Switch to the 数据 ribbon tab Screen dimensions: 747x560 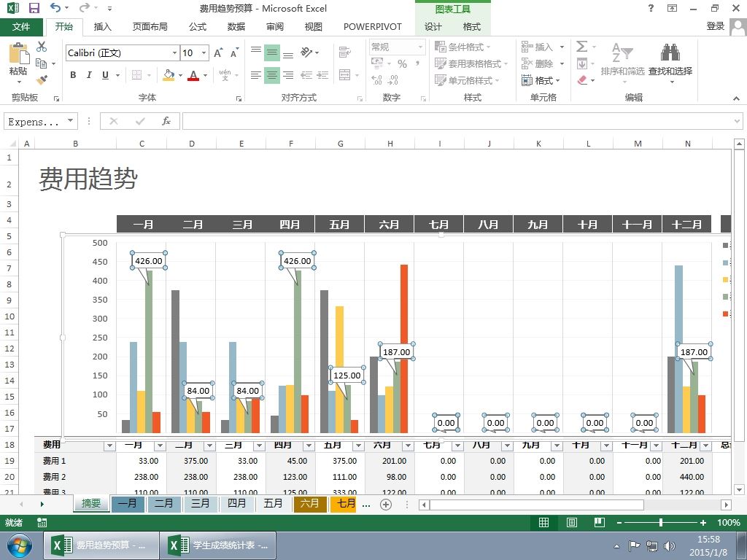[236, 27]
